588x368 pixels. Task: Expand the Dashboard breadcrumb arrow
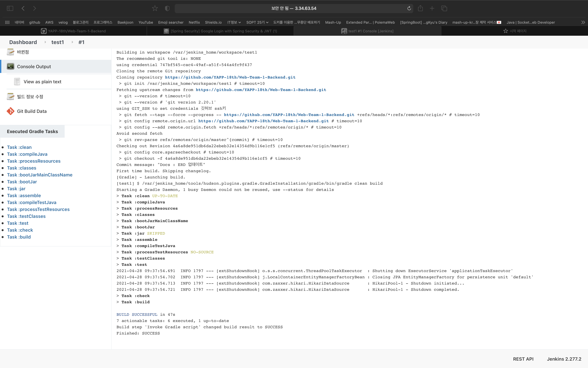(x=45, y=42)
